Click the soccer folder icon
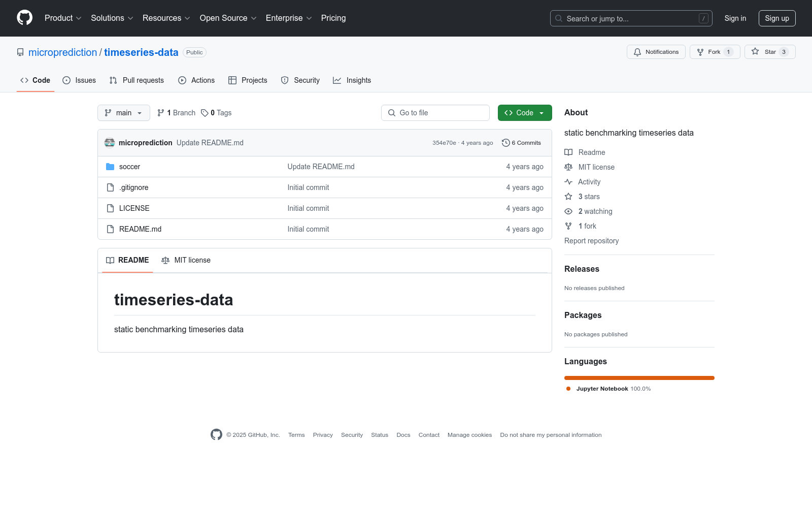The image size is (812, 508). pos(110,167)
